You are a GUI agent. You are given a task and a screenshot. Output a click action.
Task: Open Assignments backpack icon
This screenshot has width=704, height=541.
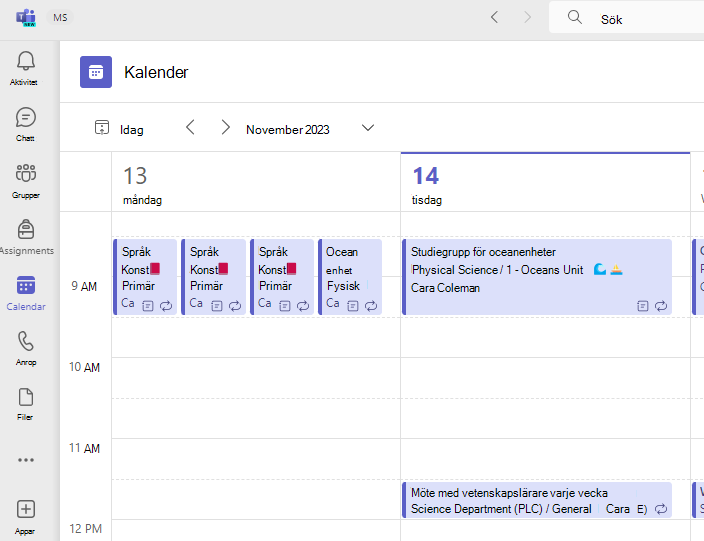tap(26, 237)
